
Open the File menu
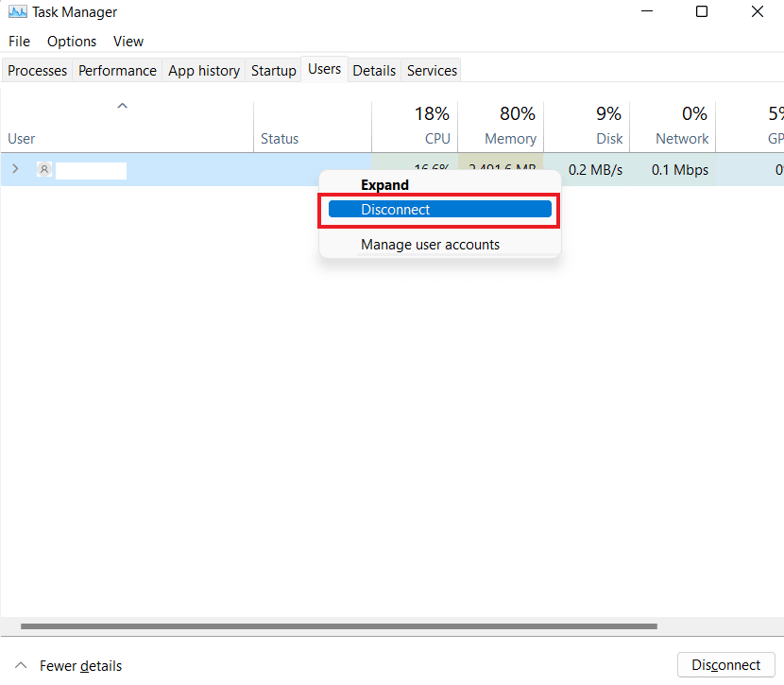click(x=19, y=41)
